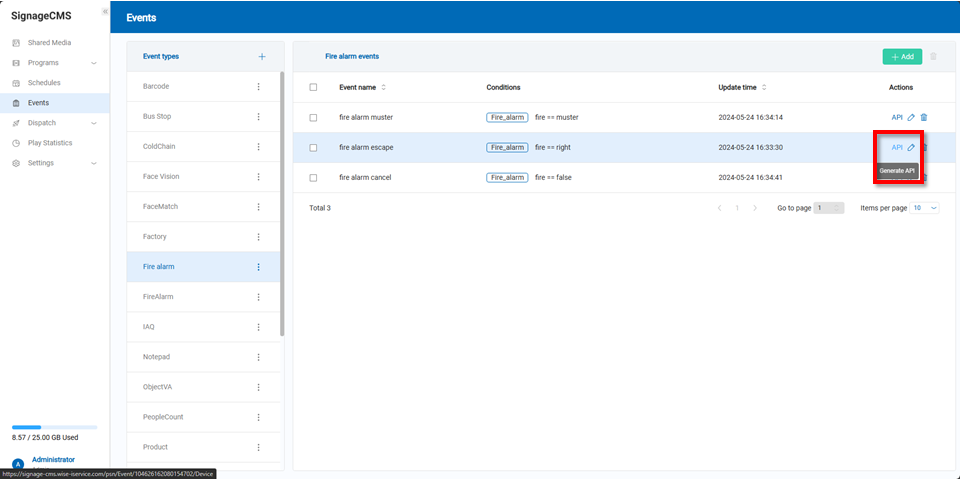Click the Go to page input field
The width and height of the screenshot is (960, 480).
(x=828, y=208)
